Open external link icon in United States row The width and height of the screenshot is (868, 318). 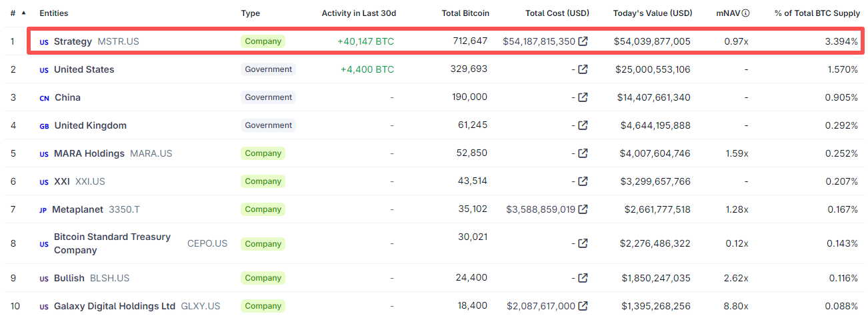583,69
